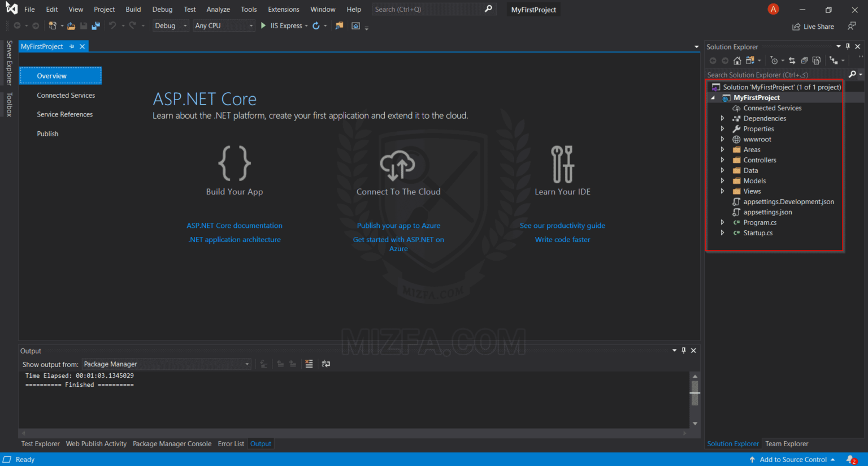This screenshot has width=868, height=466.
Task: Open the ASP.NET Core documentation link
Action: coord(234,225)
